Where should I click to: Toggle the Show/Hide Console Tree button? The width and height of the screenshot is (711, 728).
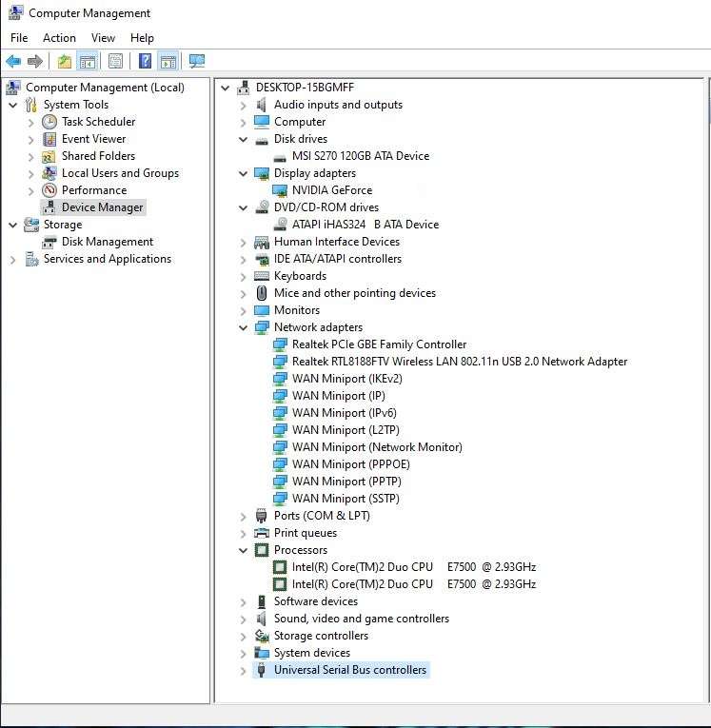[88, 62]
